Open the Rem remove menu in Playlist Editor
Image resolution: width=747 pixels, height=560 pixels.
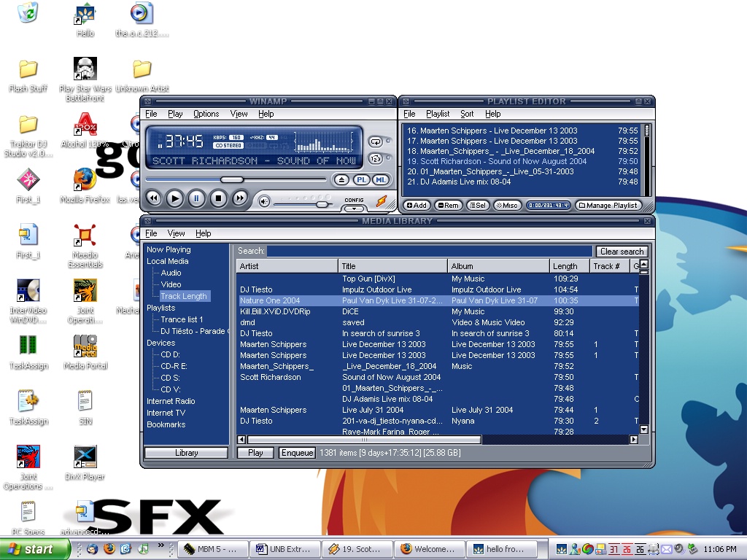[x=448, y=205]
